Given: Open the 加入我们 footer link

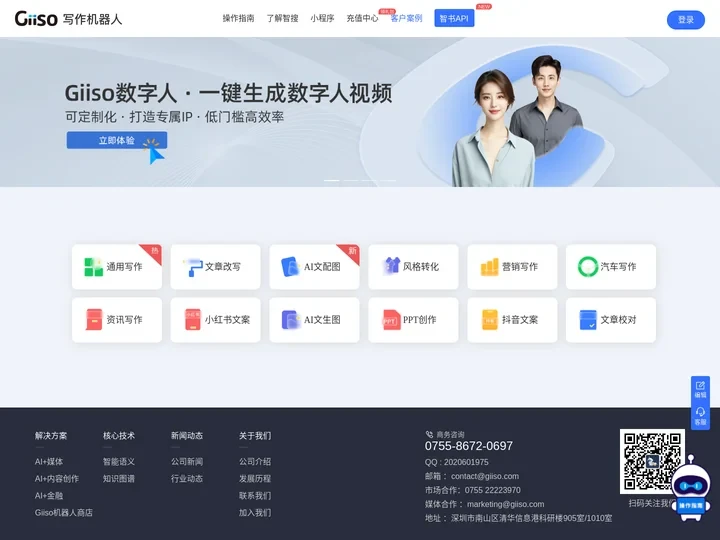Looking at the screenshot, I should pyautogui.click(x=255, y=512).
